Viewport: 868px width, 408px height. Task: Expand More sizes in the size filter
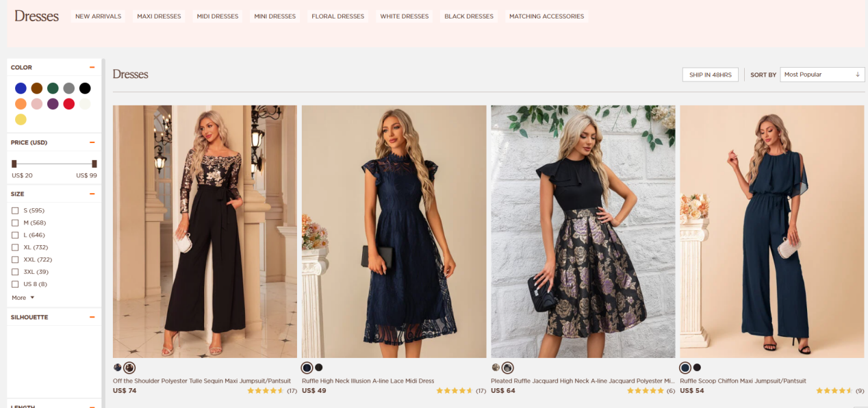click(23, 298)
